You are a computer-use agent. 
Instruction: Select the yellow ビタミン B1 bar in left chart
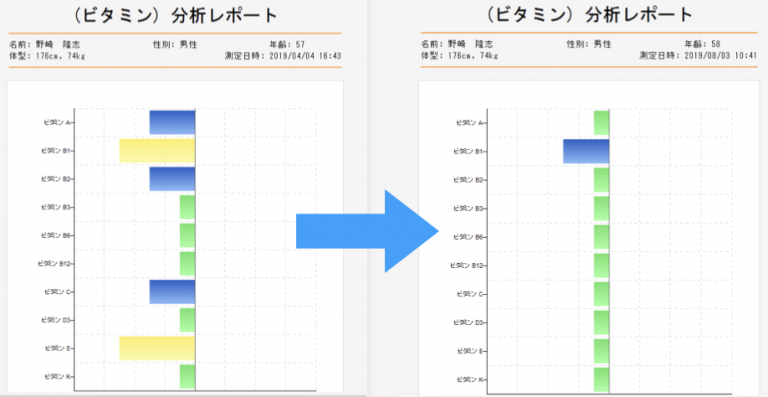(x=157, y=151)
